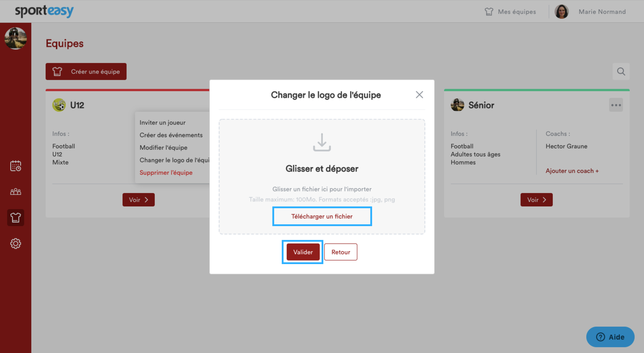This screenshot has height=353, width=644.
Task: Click the U12 team name
Action: 77,105
